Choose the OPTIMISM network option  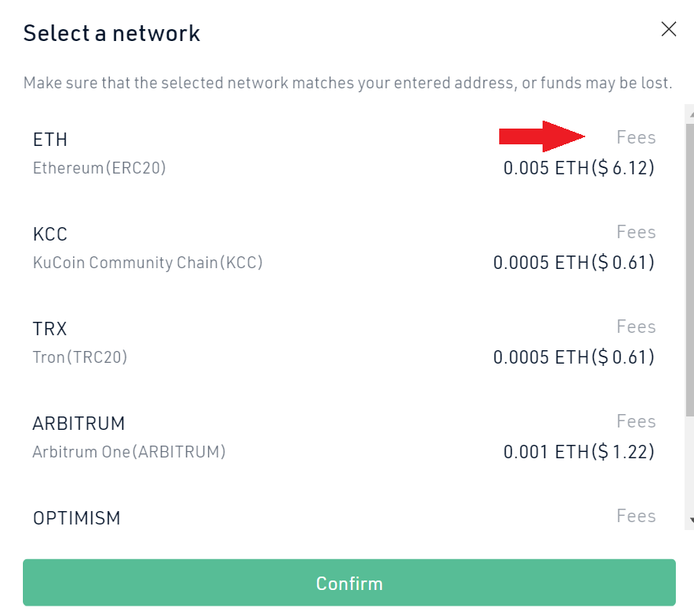click(x=76, y=518)
